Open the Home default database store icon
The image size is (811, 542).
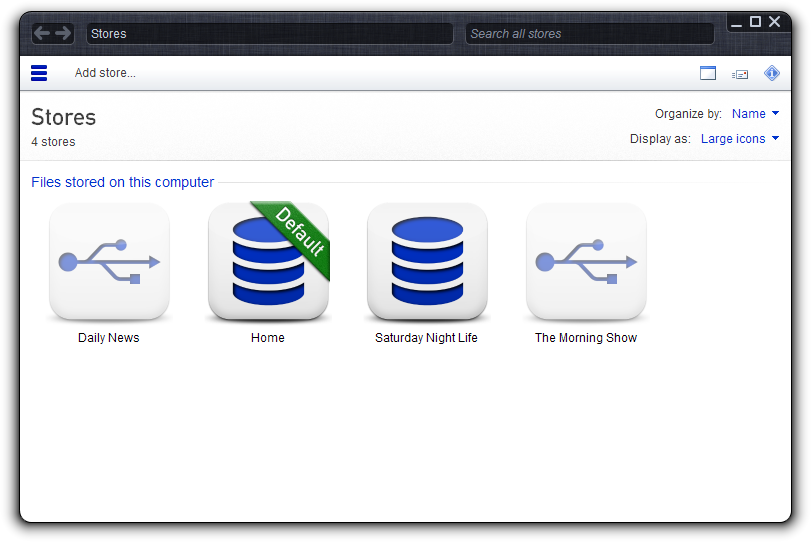[268, 262]
